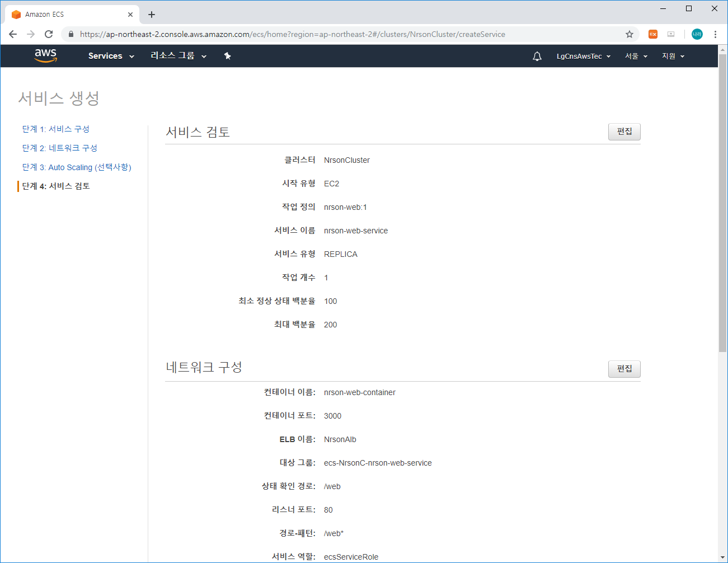This screenshot has width=728, height=563.
Task: Click 편집 button for 서비스 검토 section
Action: [x=624, y=132]
